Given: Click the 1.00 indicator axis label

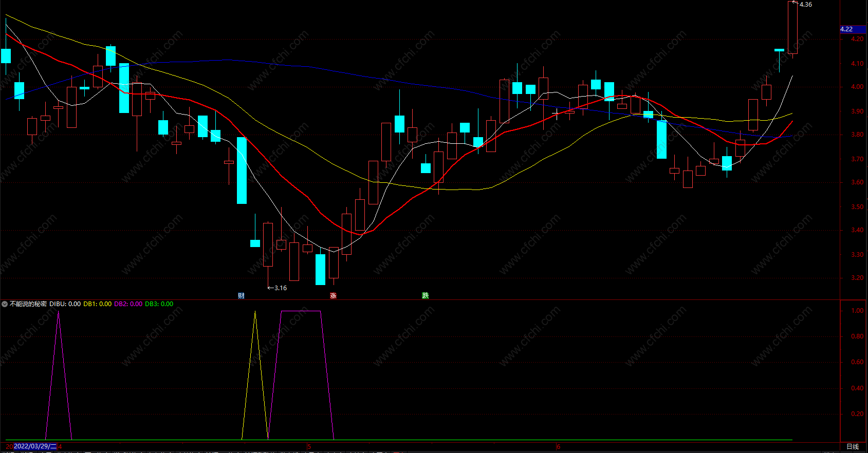Looking at the screenshot, I should coord(857,311).
